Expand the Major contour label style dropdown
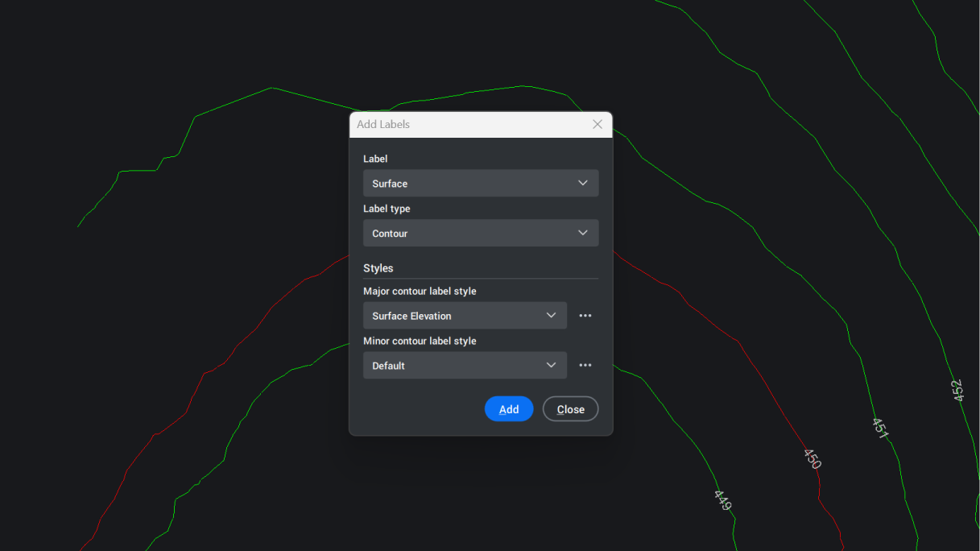 coord(465,315)
